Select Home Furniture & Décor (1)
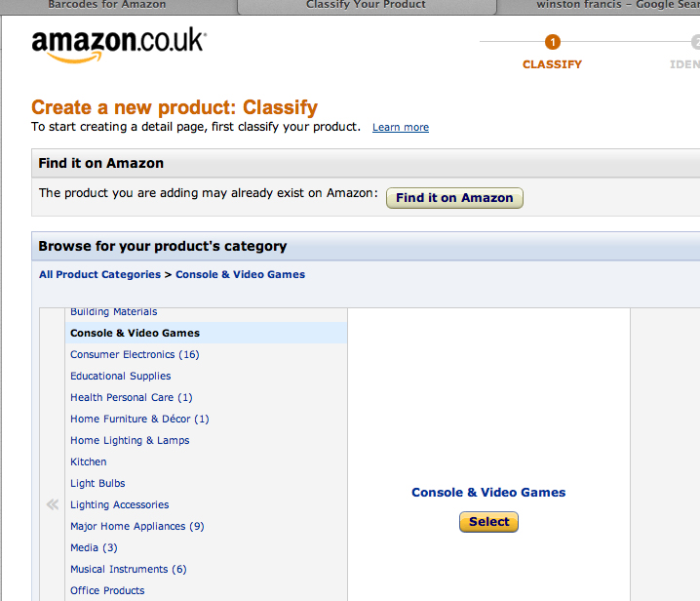The image size is (700, 601). 139,419
